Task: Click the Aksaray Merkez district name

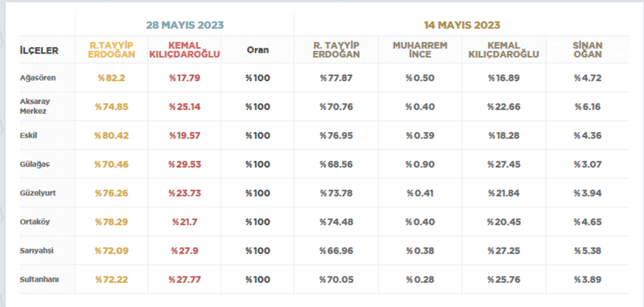Action: (35, 106)
